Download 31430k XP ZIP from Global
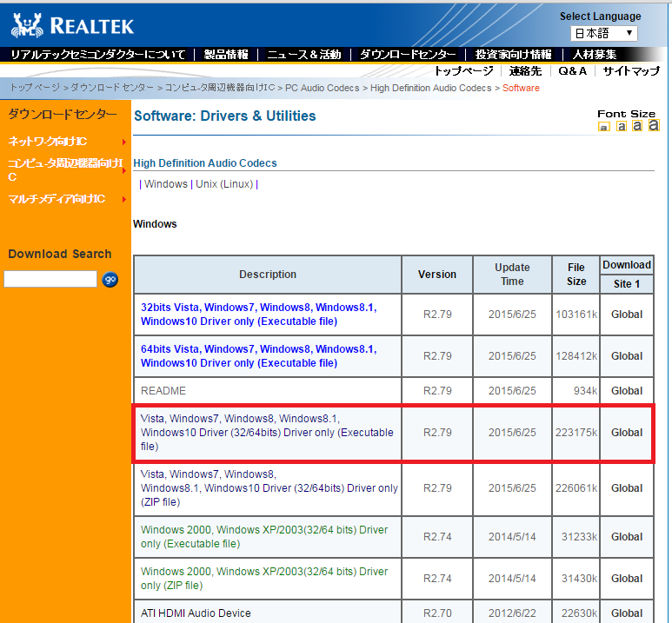672x623 pixels. 627,579
